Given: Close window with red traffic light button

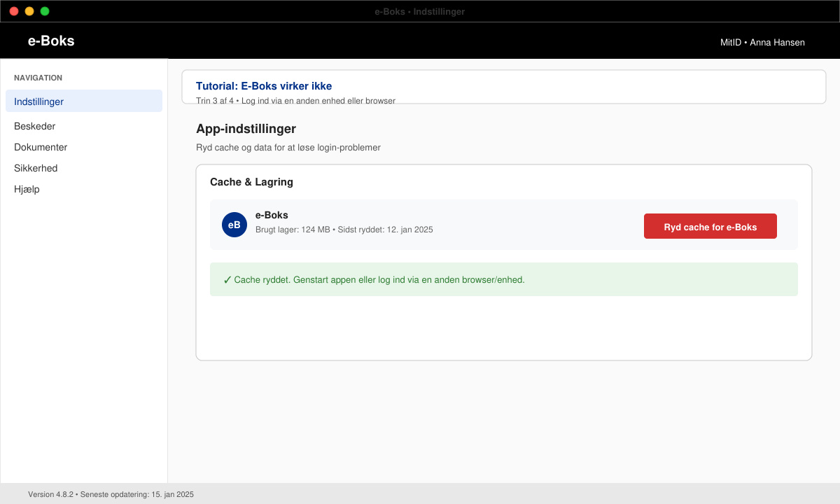Looking at the screenshot, I should tap(14, 11).
